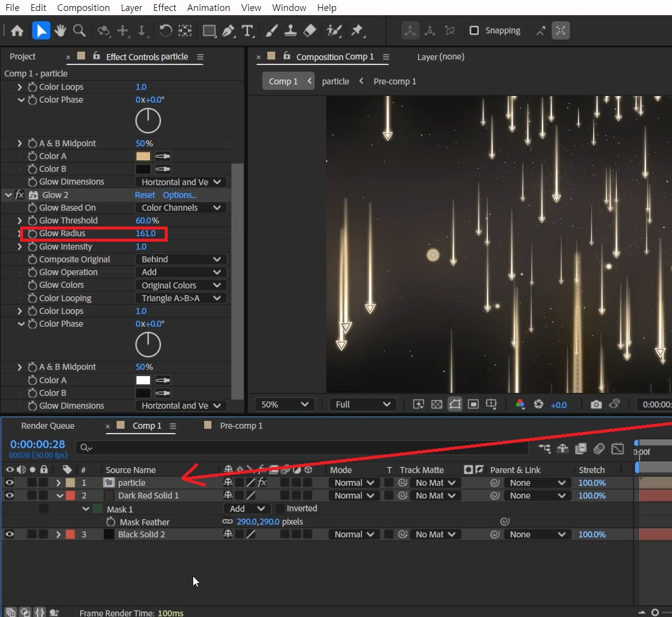Click Mask Feather stopwatch icon
672x617 pixels.
pyautogui.click(x=111, y=522)
